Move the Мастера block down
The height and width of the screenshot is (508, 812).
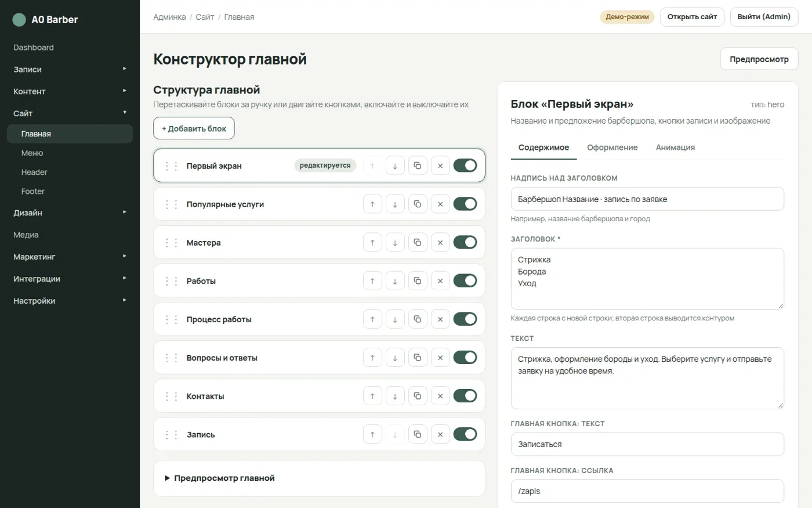click(395, 243)
